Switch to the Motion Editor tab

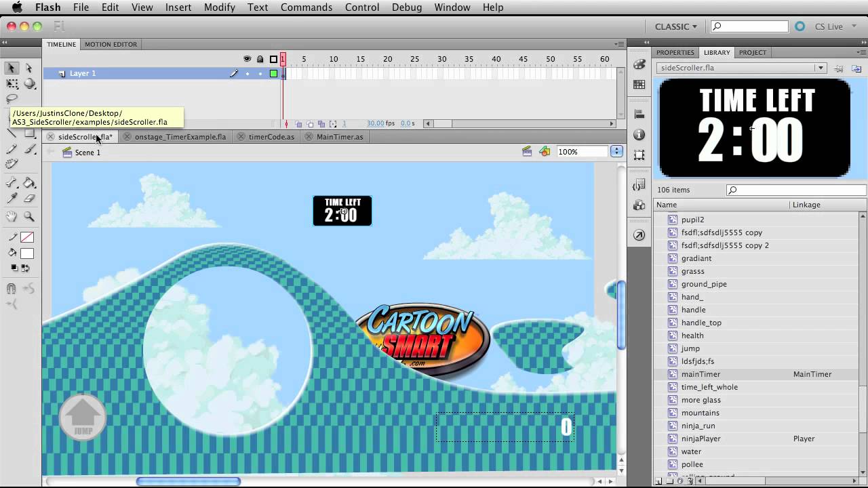pyautogui.click(x=111, y=44)
